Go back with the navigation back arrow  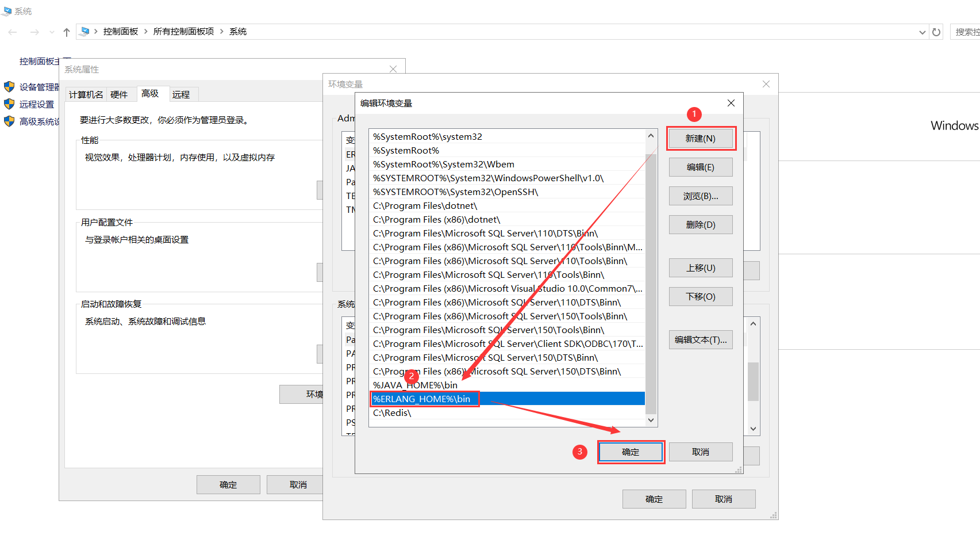point(13,32)
